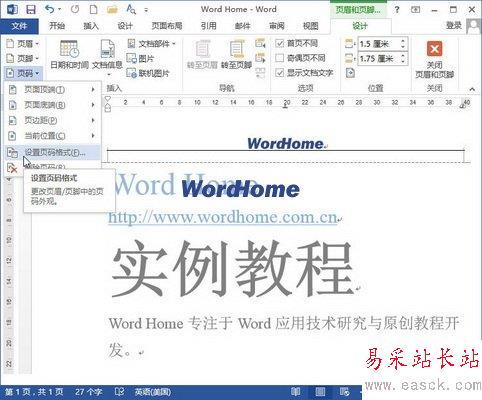
Task: Close header and footer with red X
Action: tap(434, 60)
